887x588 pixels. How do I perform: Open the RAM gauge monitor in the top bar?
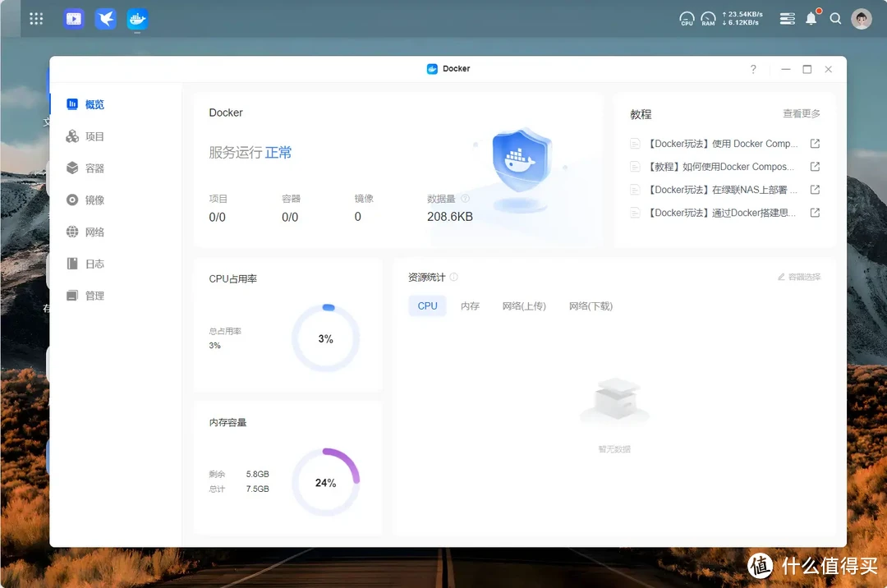tap(708, 18)
